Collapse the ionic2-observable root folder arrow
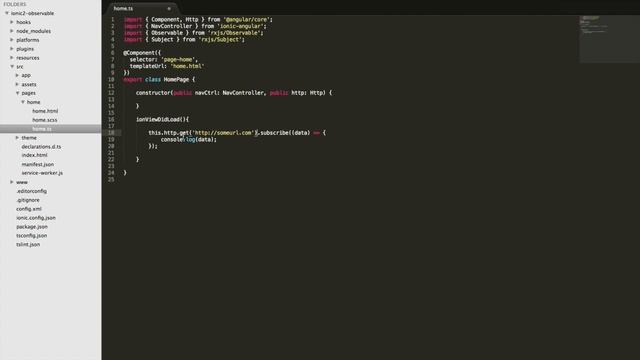The image size is (640, 360). [7, 13]
